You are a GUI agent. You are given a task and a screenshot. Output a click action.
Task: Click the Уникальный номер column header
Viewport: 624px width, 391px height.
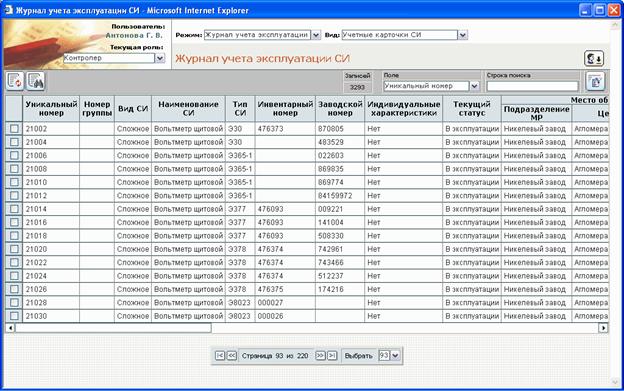coord(51,109)
